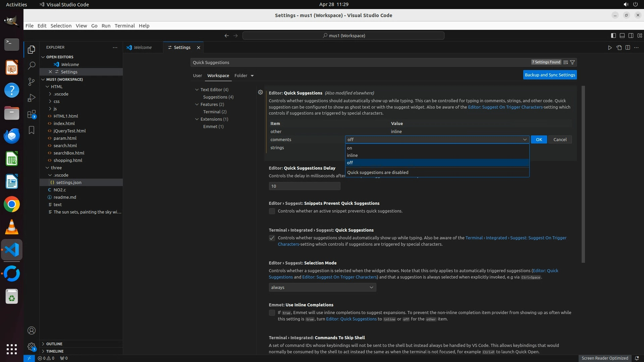Open the Selection Mode 'always' dropdown
Viewport: 644px width, 362px height.
(322, 287)
